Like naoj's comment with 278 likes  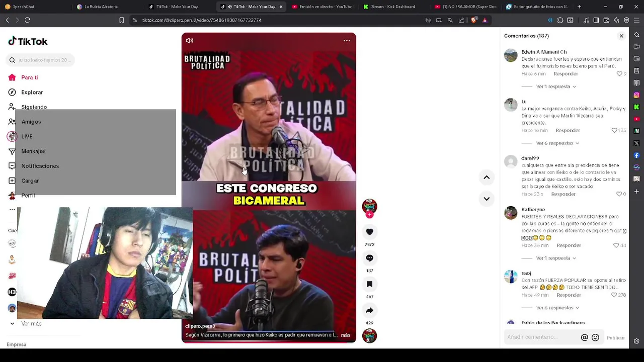(x=614, y=295)
